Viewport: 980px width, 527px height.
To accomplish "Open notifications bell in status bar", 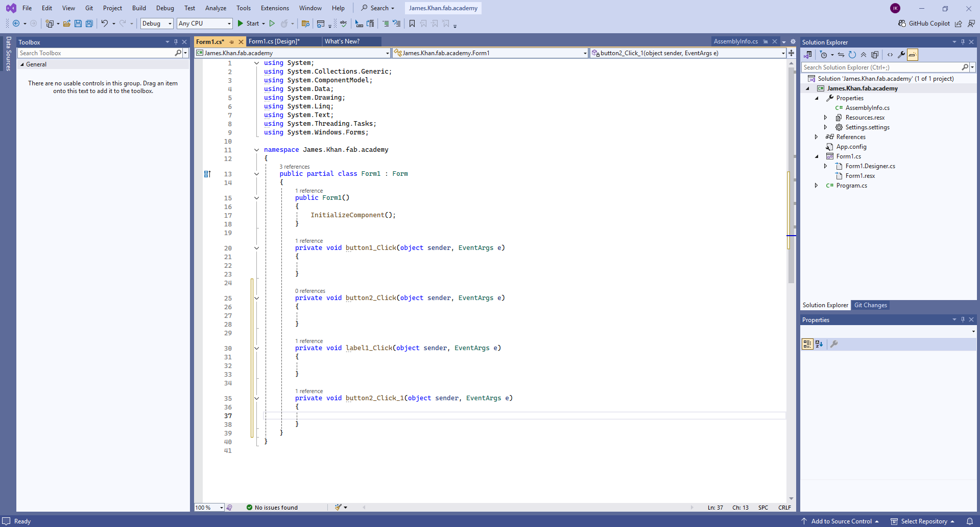I will 970,521.
